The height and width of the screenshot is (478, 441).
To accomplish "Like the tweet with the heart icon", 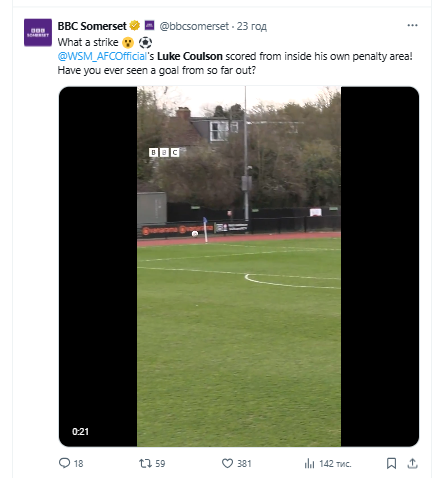I will pyautogui.click(x=227, y=463).
